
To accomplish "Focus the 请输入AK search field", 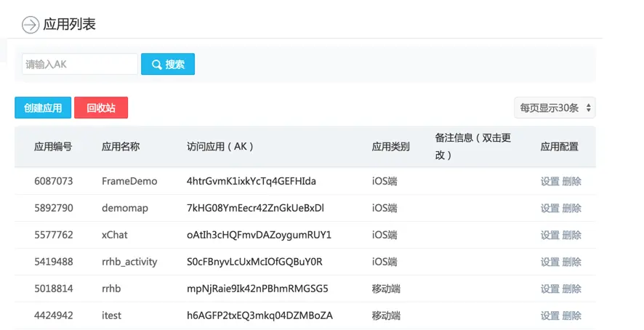I will tap(80, 64).
